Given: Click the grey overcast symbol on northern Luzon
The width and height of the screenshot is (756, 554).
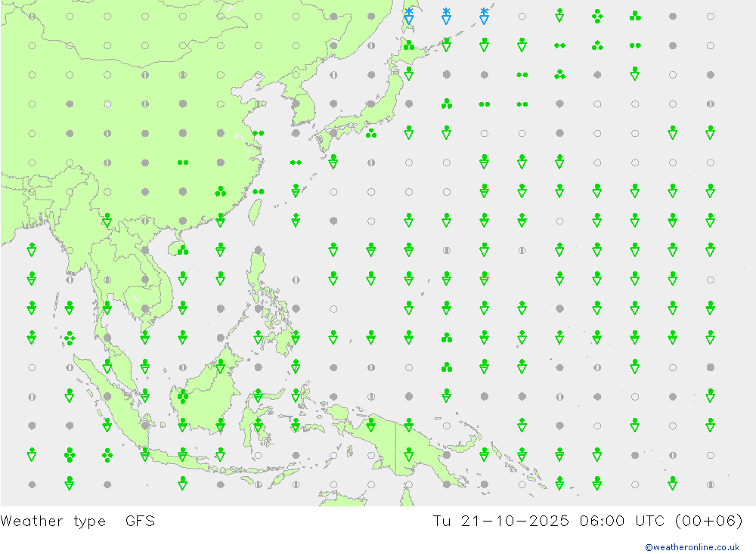Looking at the screenshot, I should click(x=259, y=250).
